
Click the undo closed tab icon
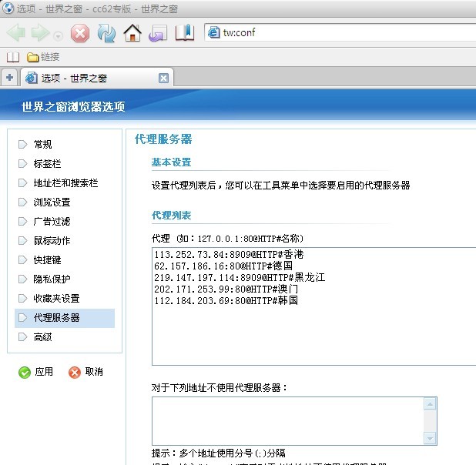point(158,33)
